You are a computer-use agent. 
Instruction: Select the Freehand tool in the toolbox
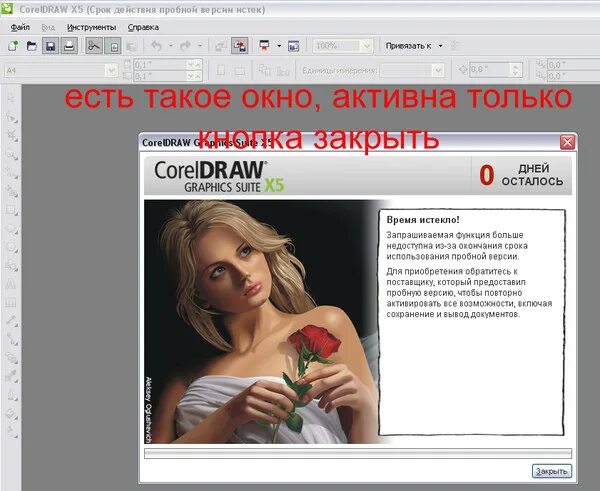[x=11, y=173]
